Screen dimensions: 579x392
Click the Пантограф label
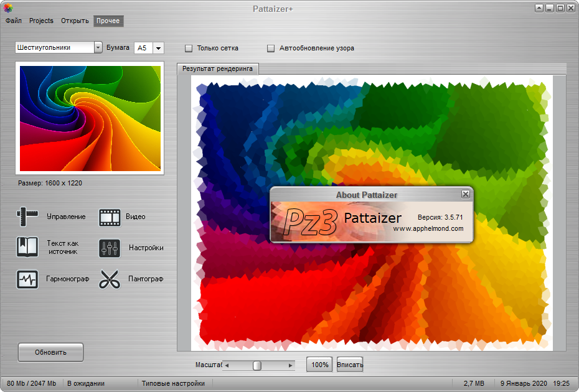(x=146, y=279)
